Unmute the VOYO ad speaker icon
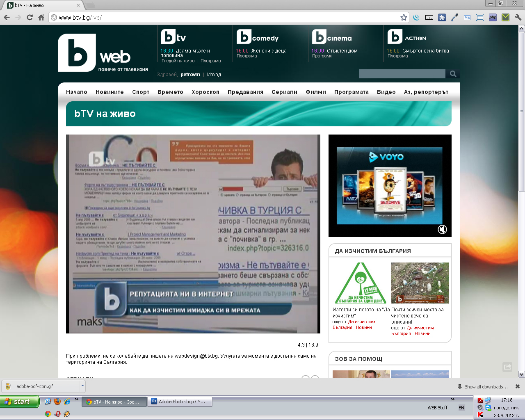The width and height of the screenshot is (525, 420). point(442,229)
